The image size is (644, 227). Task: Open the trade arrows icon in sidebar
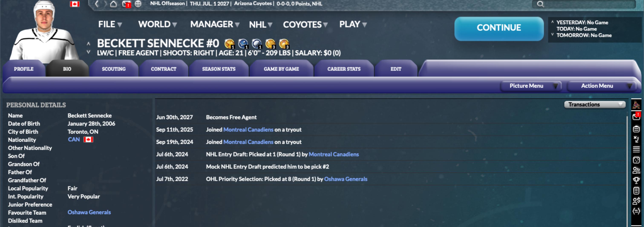coord(636,211)
